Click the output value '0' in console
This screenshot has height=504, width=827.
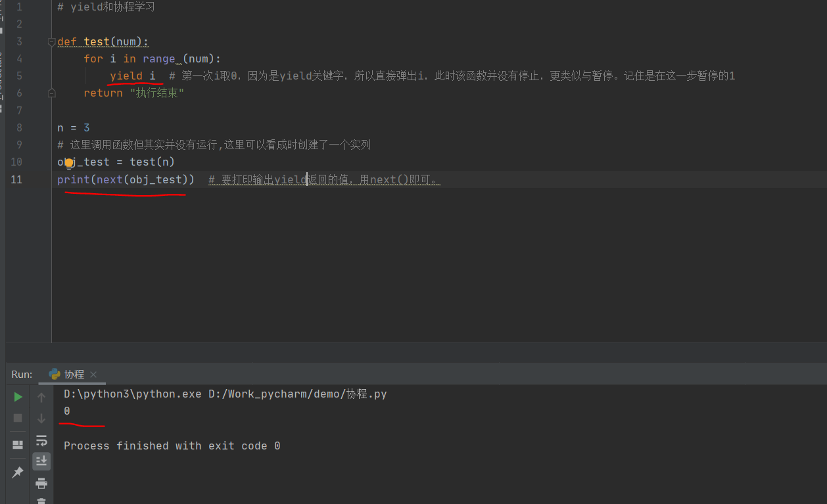(x=67, y=411)
